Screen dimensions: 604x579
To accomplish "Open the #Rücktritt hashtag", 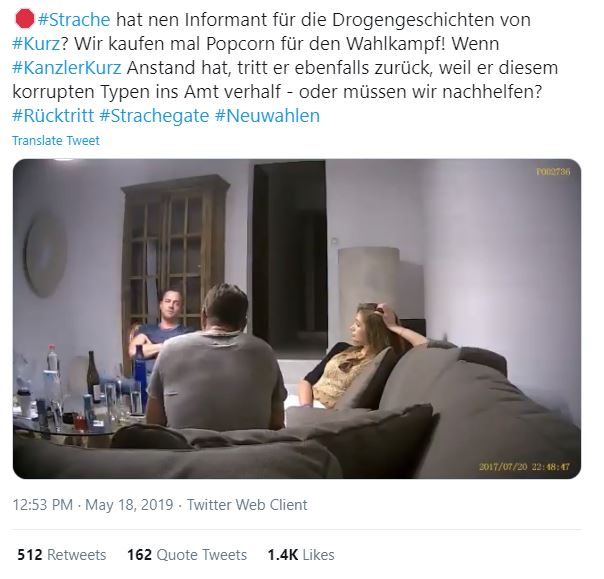I will coord(53,115).
